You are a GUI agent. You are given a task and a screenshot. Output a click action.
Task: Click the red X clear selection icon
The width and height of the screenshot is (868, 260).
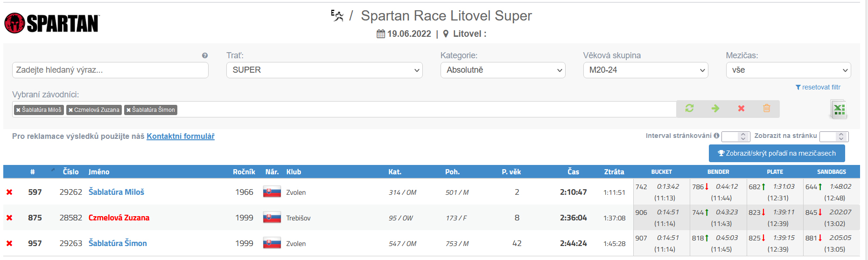pos(741,108)
